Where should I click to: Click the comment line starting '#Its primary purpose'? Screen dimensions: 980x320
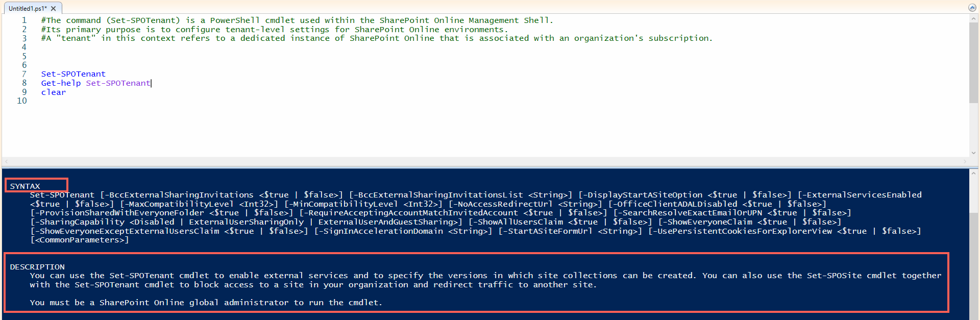275,30
